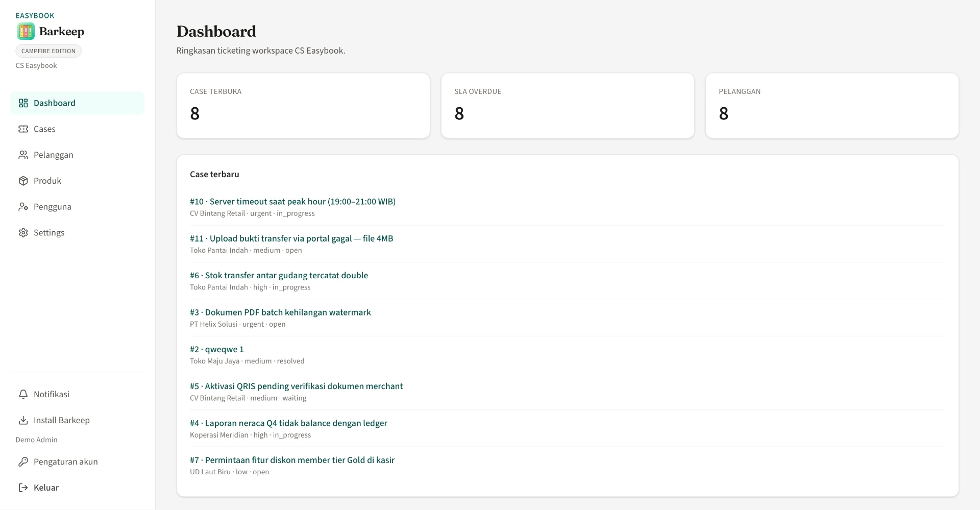Click the Settings gear icon
980x510 pixels.
pyautogui.click(x=23, y=233)
